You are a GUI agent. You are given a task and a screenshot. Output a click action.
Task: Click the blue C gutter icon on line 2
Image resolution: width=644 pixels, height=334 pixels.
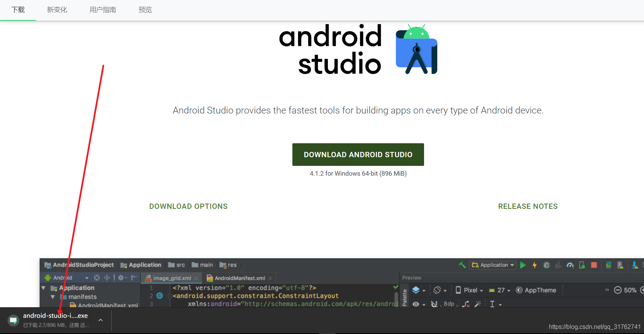point(160,296)
